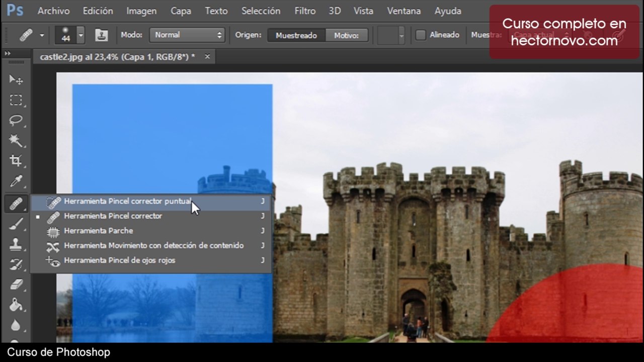This screenshot has width=644, height=362.
Task: Toggle the Clone Source panel stamp icon
Action: 102,35
